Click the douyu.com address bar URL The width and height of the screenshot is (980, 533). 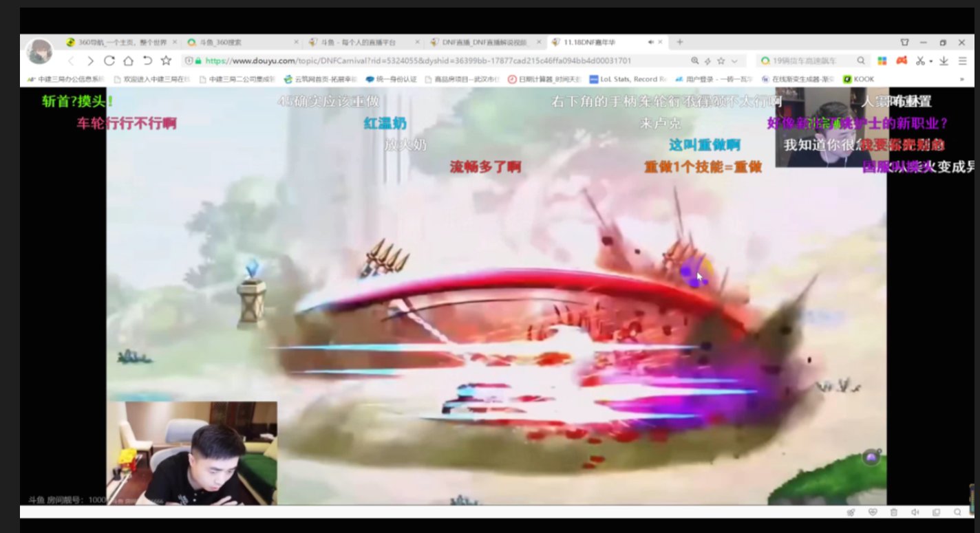(418, 61)
